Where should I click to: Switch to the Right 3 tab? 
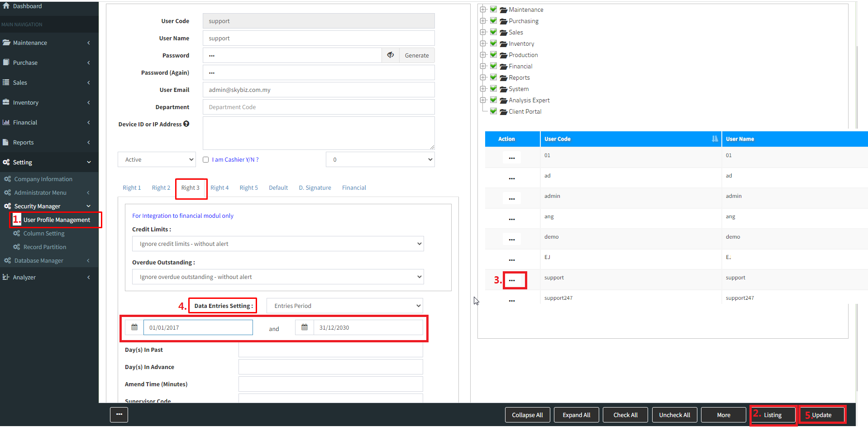191,188
